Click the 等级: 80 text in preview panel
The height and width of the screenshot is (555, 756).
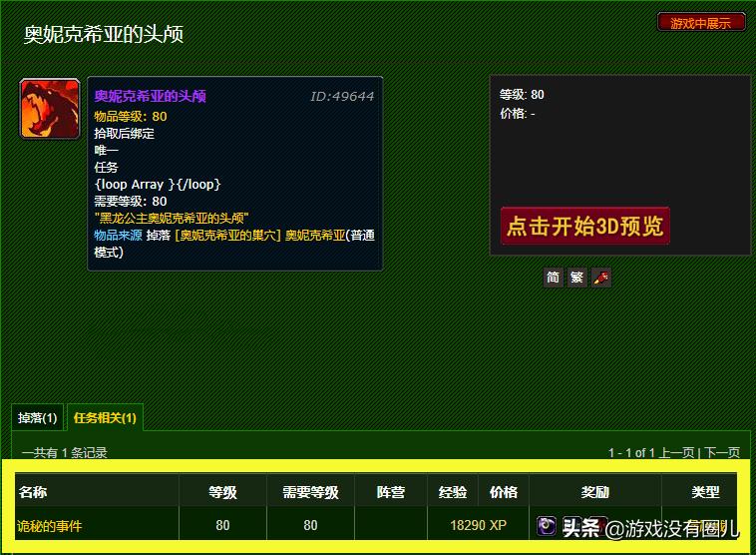[522, 94]
